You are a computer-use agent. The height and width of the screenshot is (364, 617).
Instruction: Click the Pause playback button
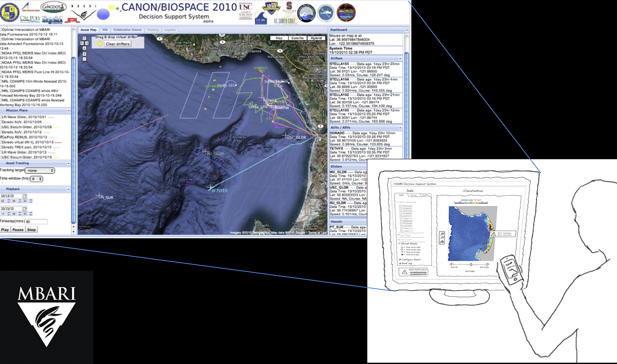[x=18, y=230]
